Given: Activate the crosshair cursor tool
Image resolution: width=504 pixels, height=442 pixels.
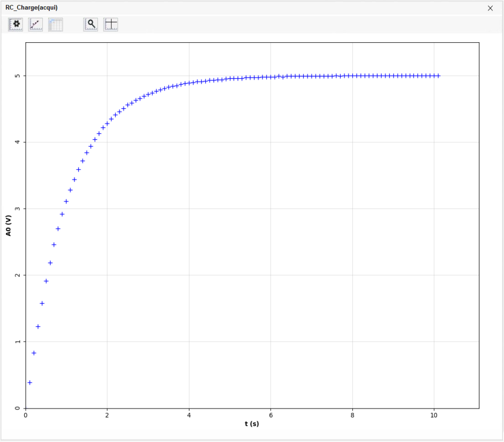Looking at the screenshot, I should pyautogui.click(x=111, y=25).
